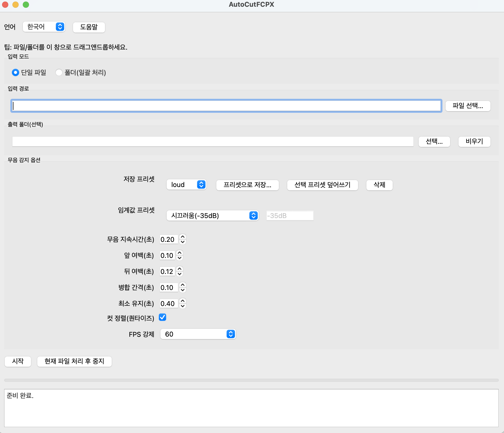
Task: Focus the 입력 경로 text field
Action: [226, 106]
